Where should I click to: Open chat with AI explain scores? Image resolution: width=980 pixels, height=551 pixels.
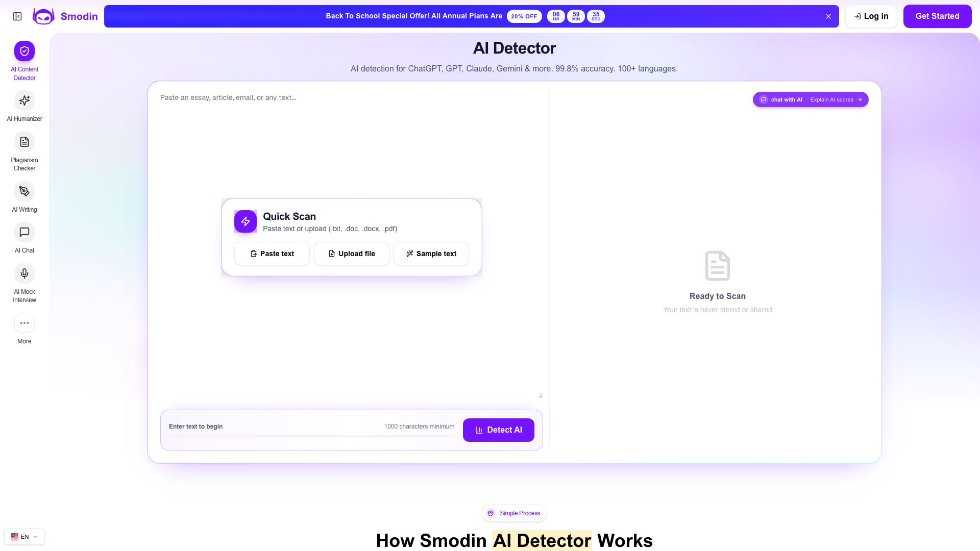pos(811,99)
